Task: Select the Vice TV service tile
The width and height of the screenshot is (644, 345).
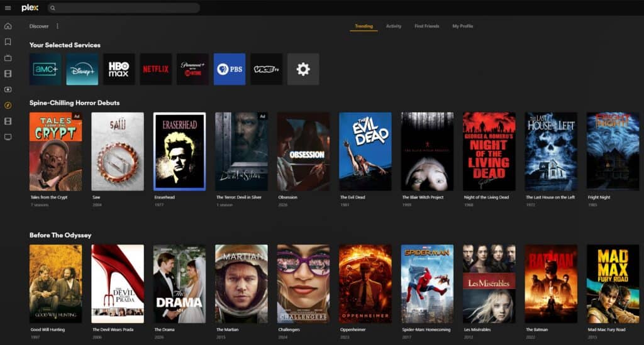Action: [x=267, y=69]
